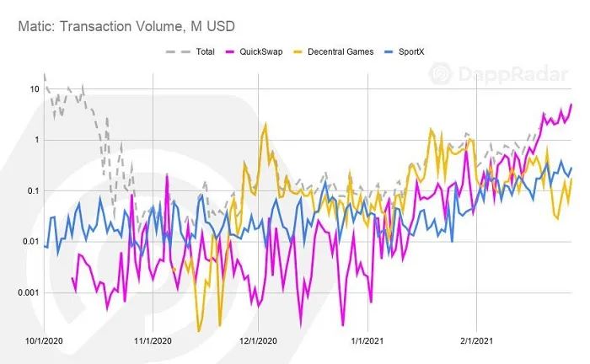Image resolution: width=590 pixels, height=364 pixels.
Task: Toggle the Decentral Games legend label
Action: [341, 52]
